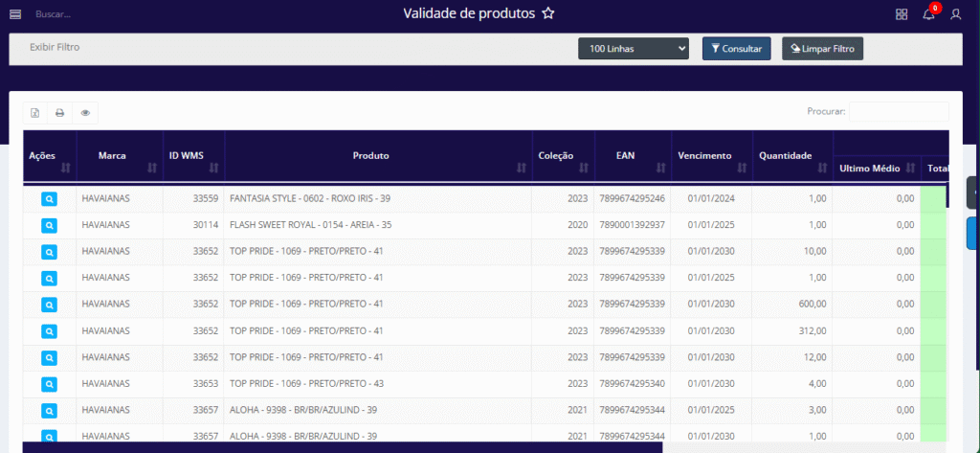The image size is (980, 453).
Task: Export table to Excel file
Action: pos(34,113)
